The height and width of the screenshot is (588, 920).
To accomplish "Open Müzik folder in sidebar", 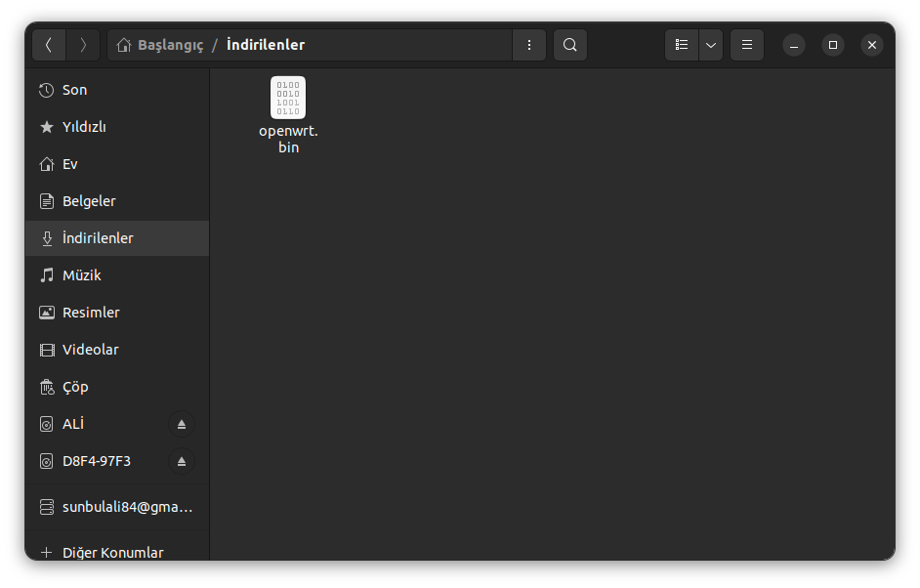I will (x=117, y=275).
